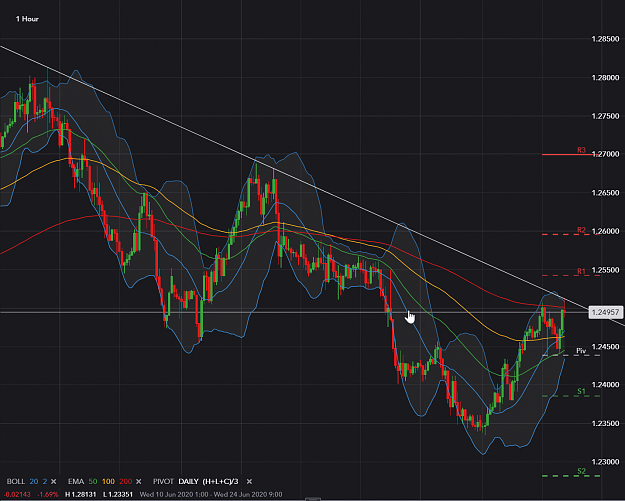Click the -0.02143 change value
625x501 pixels.
click(x=17, y=494)
